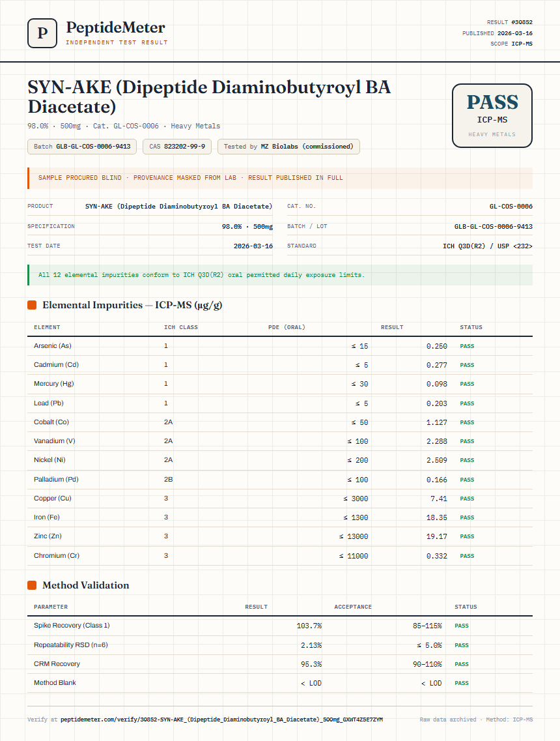This screenshot has width=560, height=741.
Task: Click Chromium PDE limit ≤ 11000
Action: pyautogui.click(x=354, y=556)
